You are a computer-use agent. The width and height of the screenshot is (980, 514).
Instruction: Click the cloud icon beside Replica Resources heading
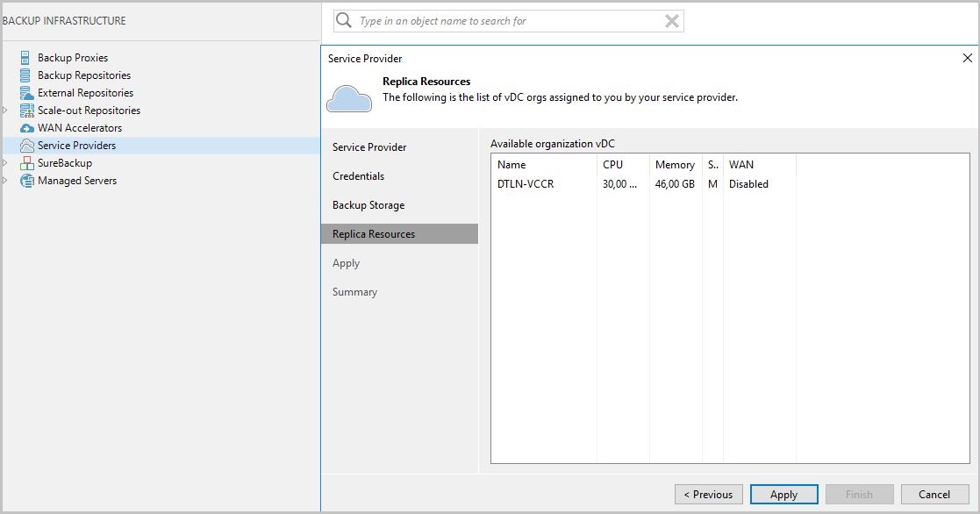click(348, 96)
